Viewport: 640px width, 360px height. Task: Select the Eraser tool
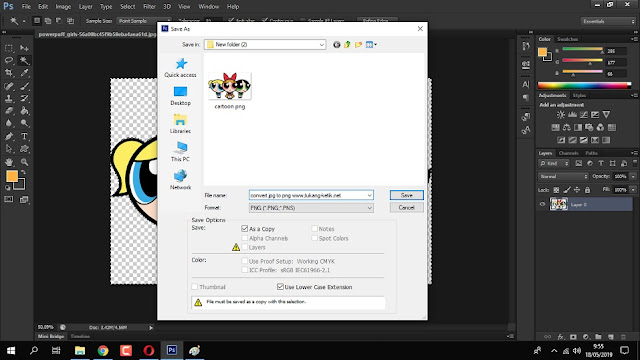[x=9, y=111]
